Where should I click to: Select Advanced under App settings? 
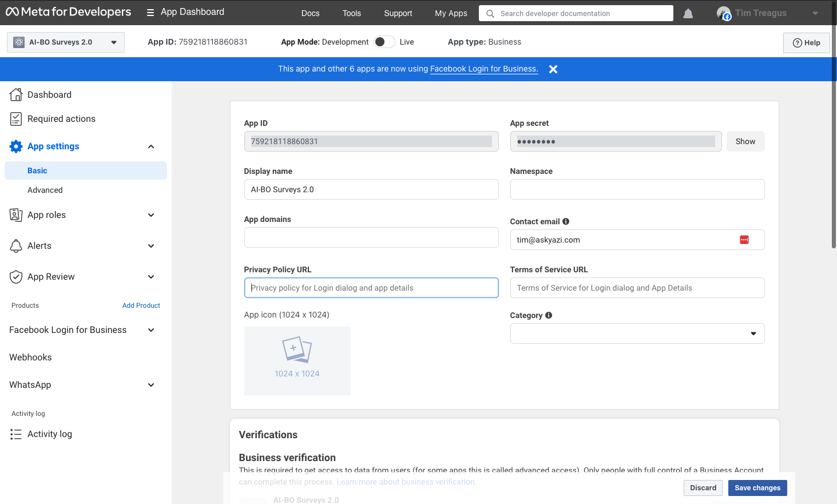(45, 190)
